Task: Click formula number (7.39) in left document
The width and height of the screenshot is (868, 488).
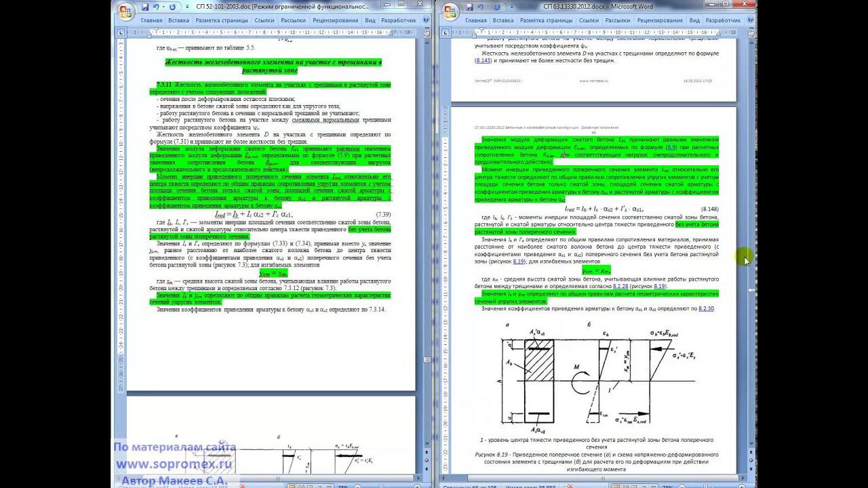Action: pos(383,214)
